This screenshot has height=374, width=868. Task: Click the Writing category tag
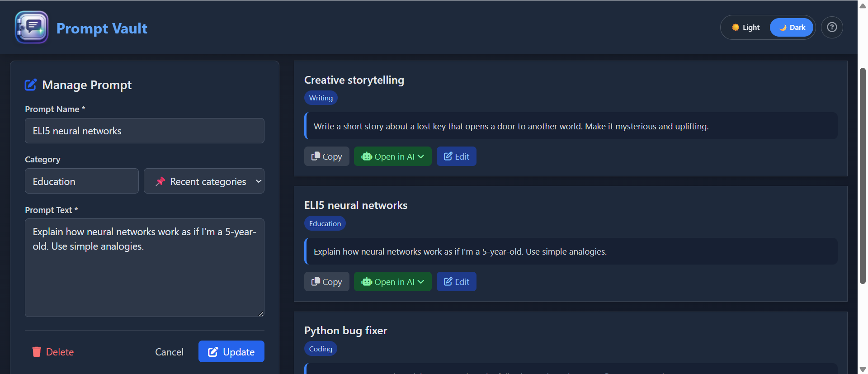point(321,98)
